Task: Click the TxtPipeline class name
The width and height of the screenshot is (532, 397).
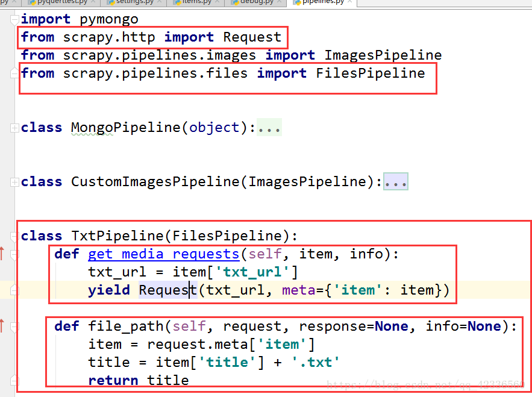Action: pos(117,236)
